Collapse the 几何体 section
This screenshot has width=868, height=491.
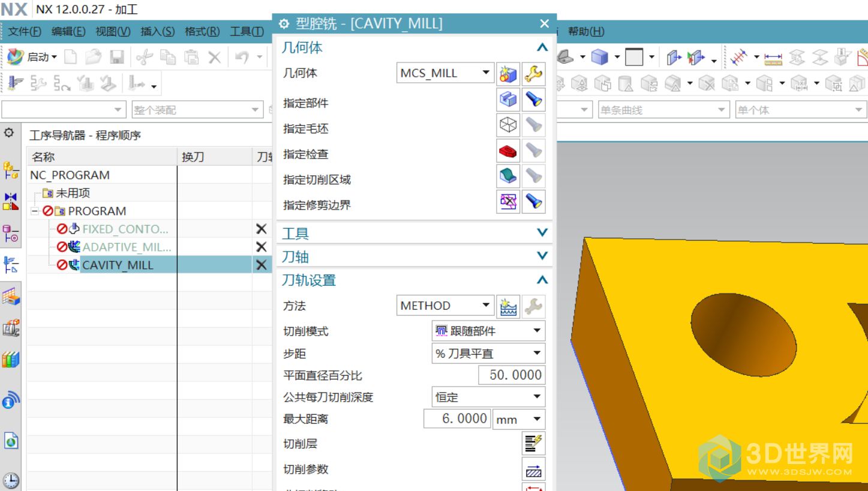[x=542, y=47]
